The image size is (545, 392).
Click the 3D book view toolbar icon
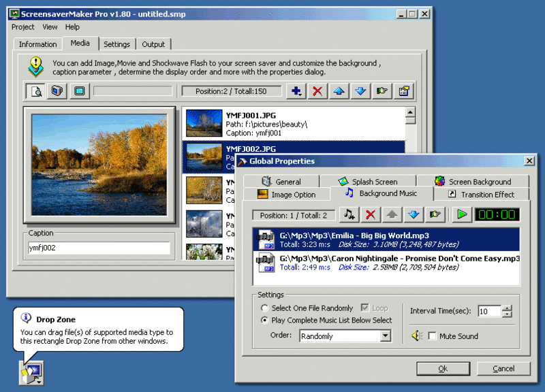[x=57, y=91]
